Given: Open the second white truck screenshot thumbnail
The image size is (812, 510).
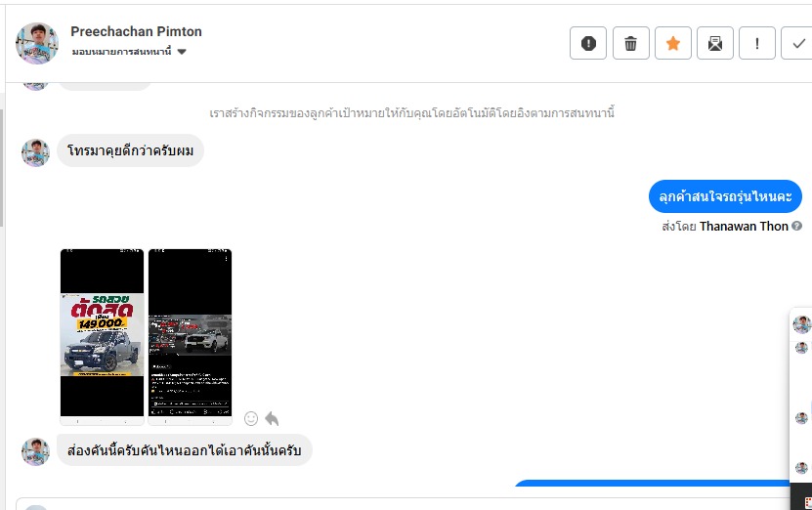Looking at the screenshot, I should click(x=191, y=336).
